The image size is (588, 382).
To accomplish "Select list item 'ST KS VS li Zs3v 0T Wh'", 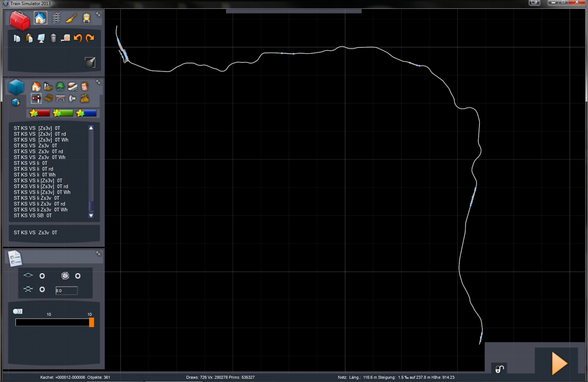I will (41, 210).
